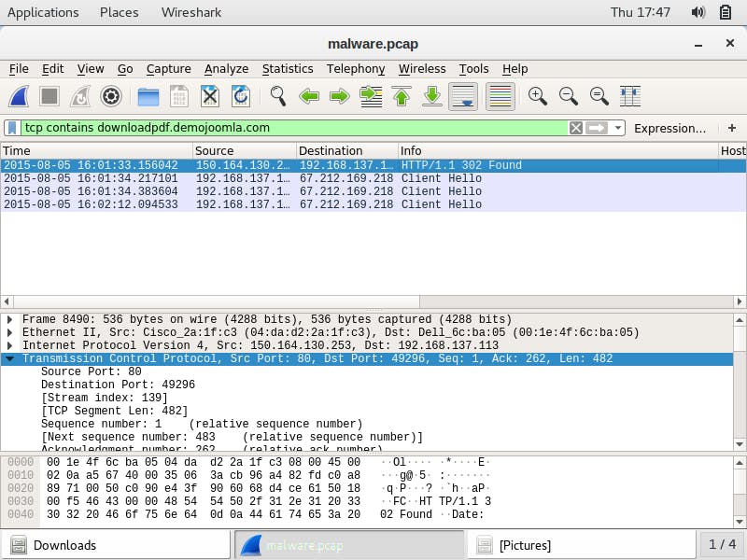The height and width of the screenshot is (560, 747).
Task: Find a packet with the magnifier icon
Action: [277, 97]
